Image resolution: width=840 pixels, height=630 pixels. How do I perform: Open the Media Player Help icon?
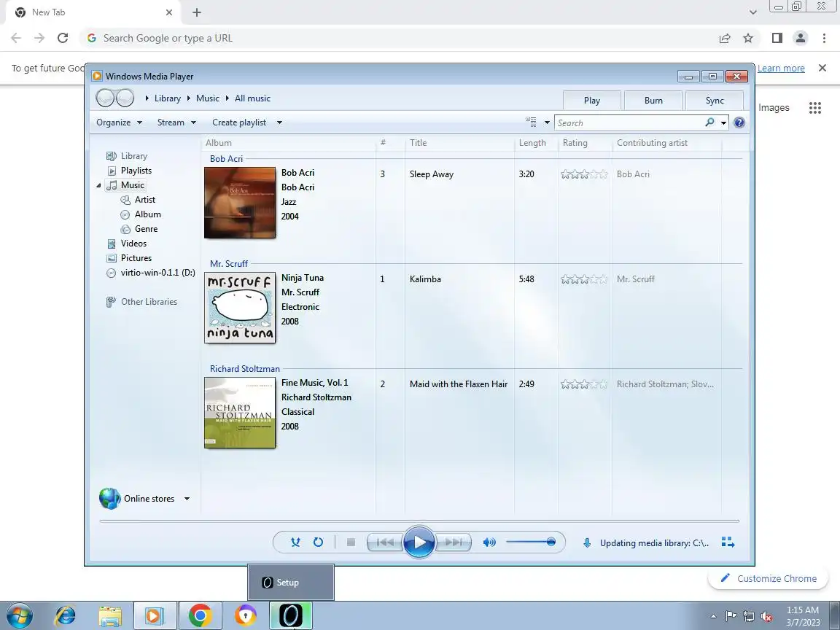[x=739, y=122]
